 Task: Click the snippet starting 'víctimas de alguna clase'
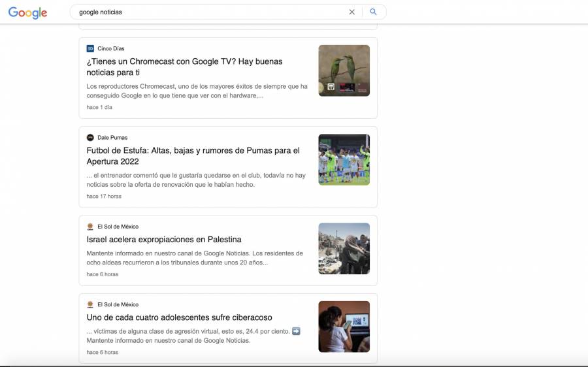(x=193, y=336)
